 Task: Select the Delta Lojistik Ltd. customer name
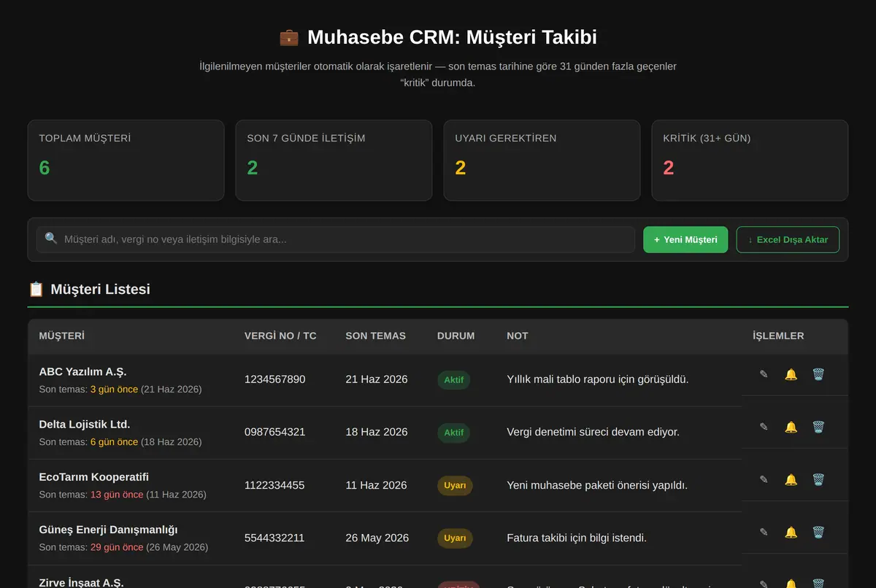tap(85, 424)
